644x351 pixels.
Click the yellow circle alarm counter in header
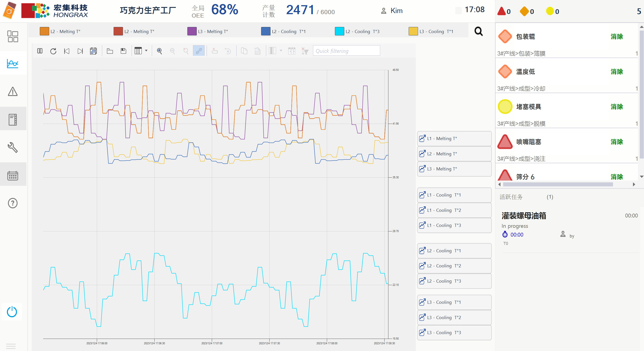click(553, 11)
